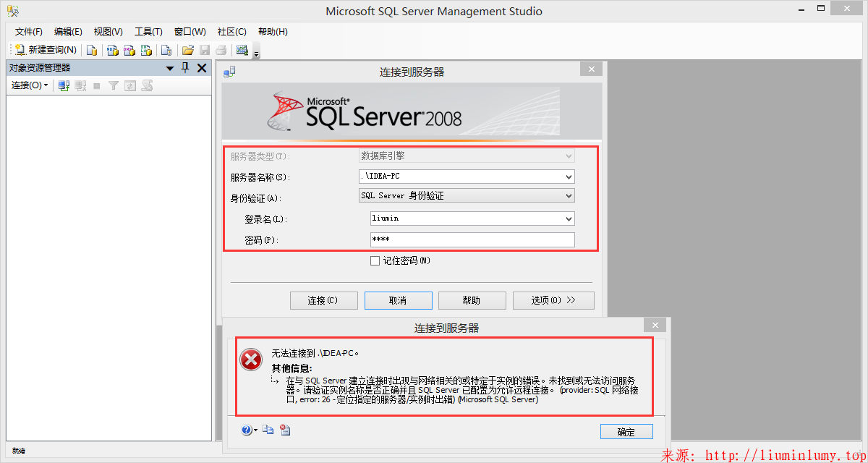Expand the 服务器名称 combo box
The image size is (868, 463).
(569, 177)
